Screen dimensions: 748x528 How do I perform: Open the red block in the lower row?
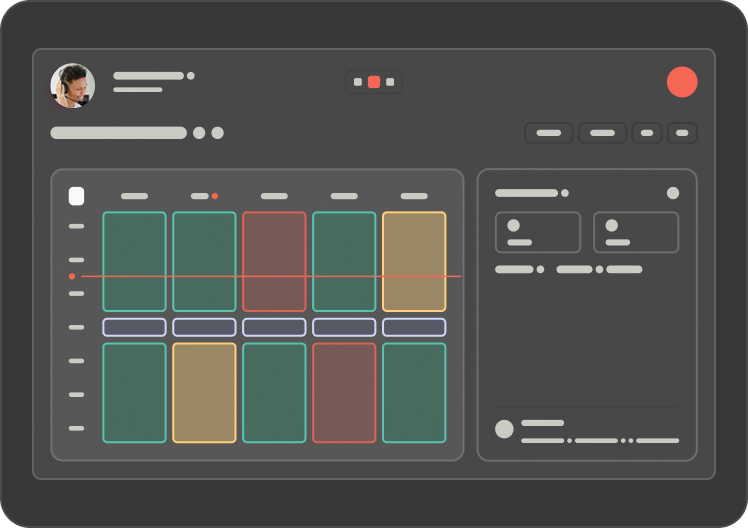tap(344, 393)
